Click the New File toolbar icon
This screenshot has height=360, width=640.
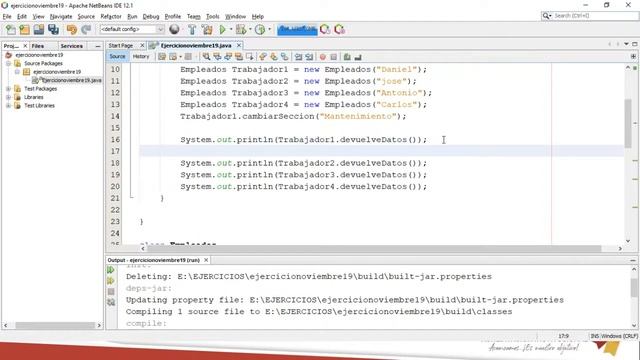tap(11, 29)
